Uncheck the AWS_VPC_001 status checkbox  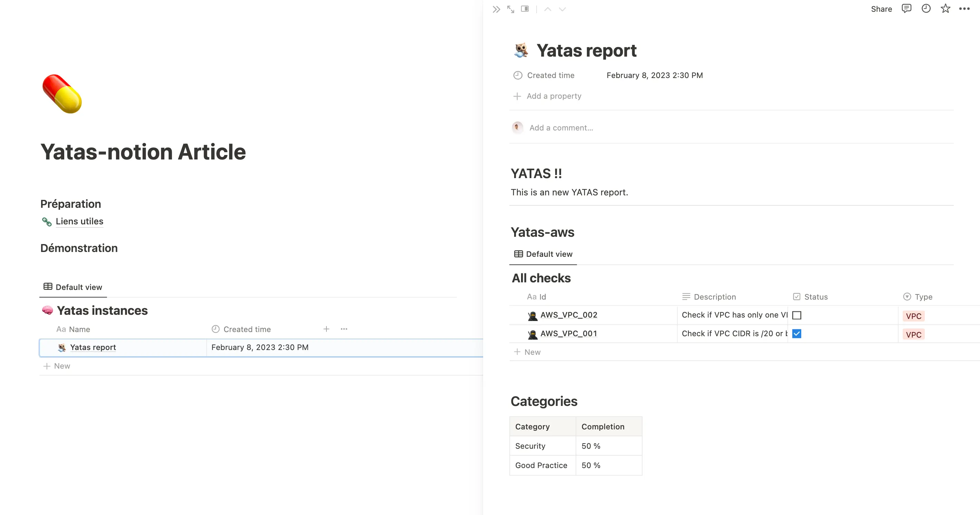797,334
